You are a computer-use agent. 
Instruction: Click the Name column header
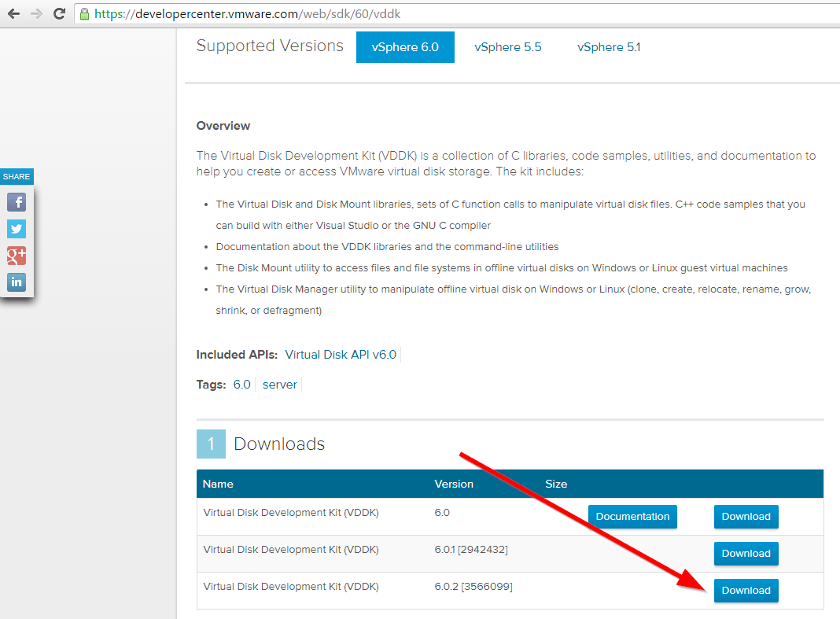click(x=218, y=484)
